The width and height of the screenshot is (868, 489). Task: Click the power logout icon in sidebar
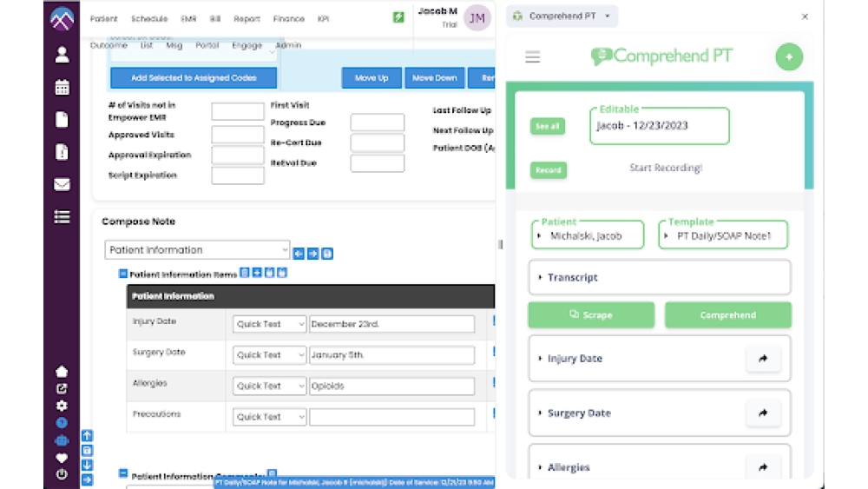click(62, 474)
